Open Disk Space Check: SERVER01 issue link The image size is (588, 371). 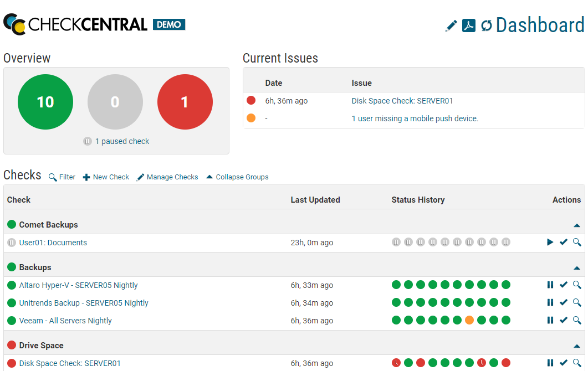(402, 101)
